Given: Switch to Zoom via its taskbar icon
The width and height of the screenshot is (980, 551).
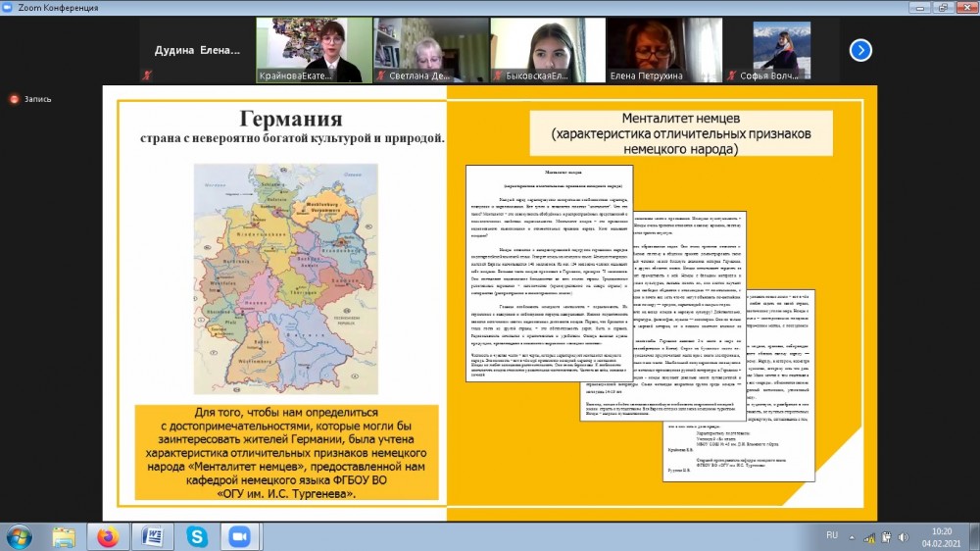Looking at the screenshot, I should tap(238, 536).
